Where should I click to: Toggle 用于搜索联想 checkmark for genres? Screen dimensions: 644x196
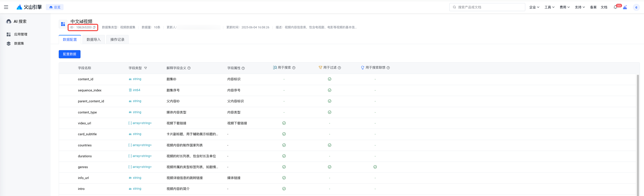click(x=375, y=167)
